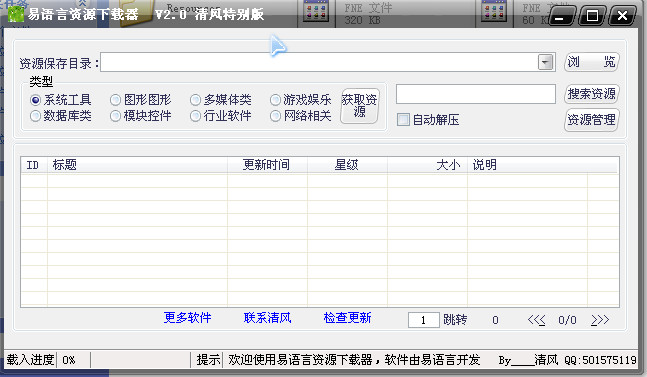
Task: Click the 星级 column header
Action: click(347, 165)
